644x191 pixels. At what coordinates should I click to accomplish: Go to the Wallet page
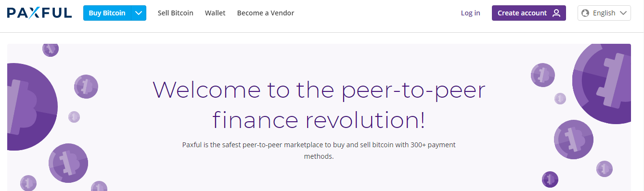(215, 13)
